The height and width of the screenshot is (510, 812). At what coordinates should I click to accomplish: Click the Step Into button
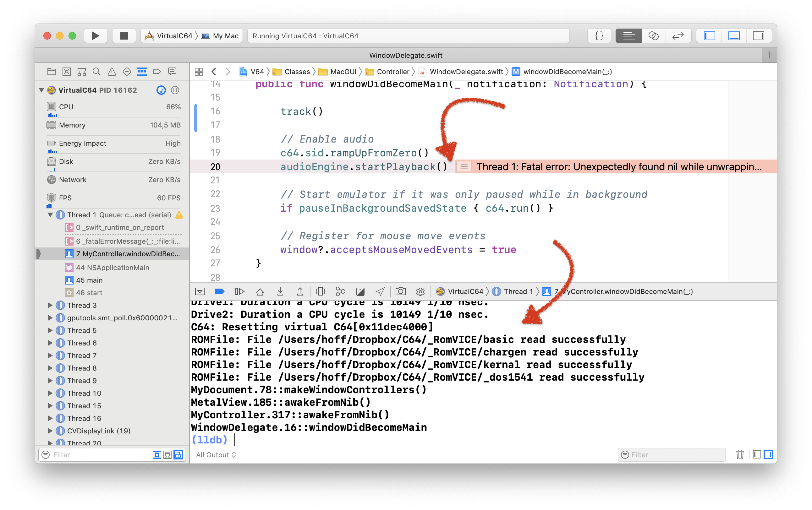coord(280,291)
